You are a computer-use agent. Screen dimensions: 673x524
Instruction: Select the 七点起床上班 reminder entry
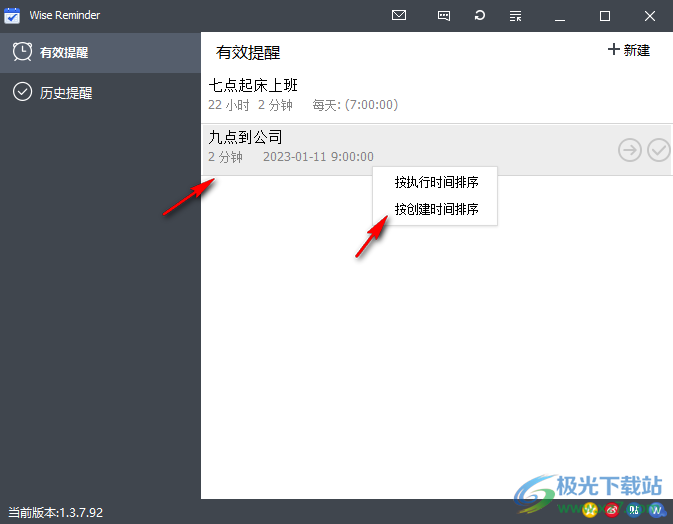click(253, 86)
